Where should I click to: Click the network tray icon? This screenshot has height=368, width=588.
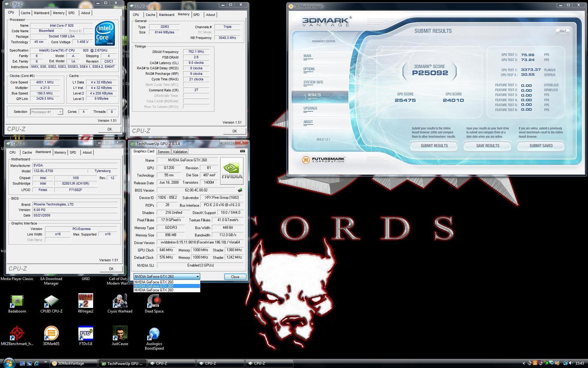[565, 363]
